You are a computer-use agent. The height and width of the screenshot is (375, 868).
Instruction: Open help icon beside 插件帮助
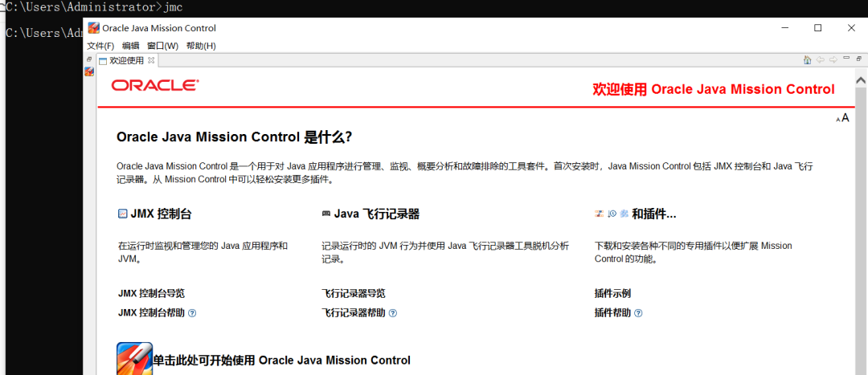click(x=638, y=313)
